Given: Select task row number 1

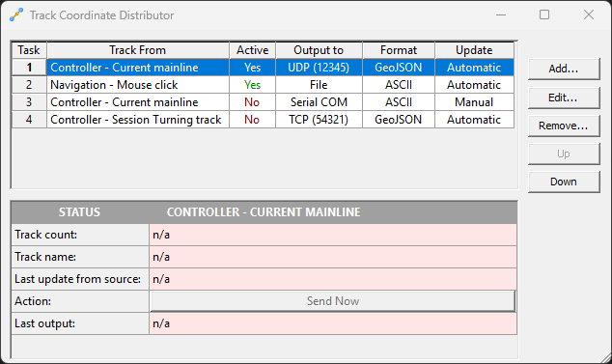Looking at the screenshot, I should [29, 68].
